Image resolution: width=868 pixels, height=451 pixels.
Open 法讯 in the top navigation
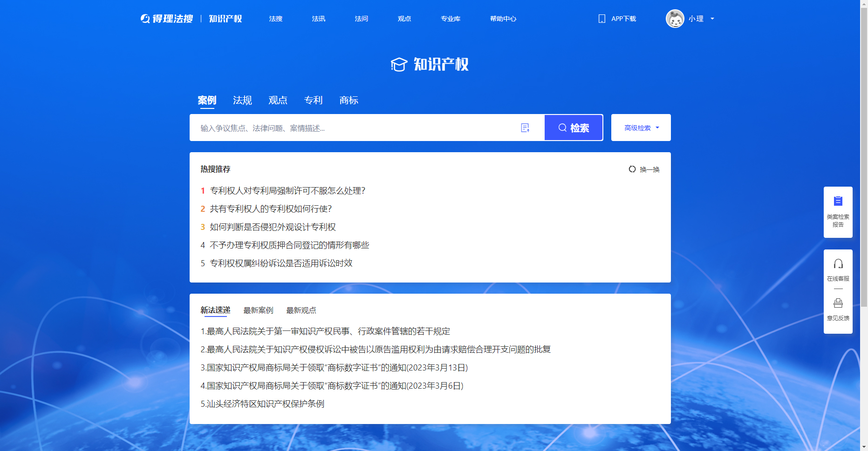(319, 19)
